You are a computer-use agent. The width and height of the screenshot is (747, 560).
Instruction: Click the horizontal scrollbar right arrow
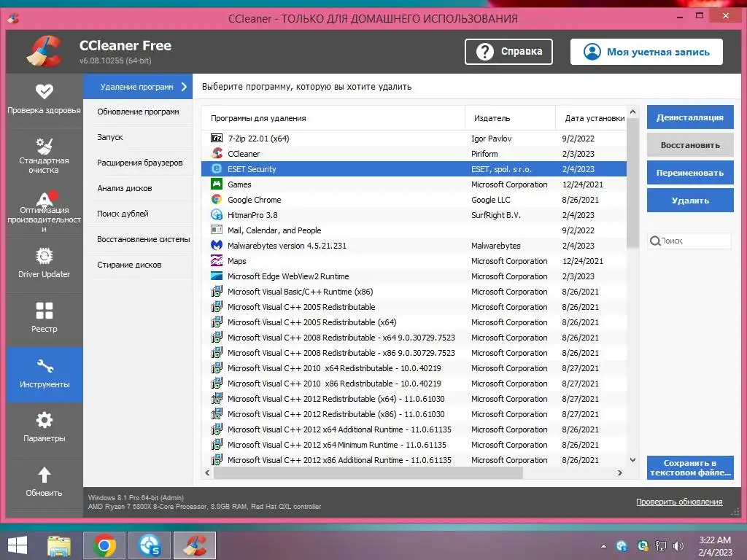click(x=619, y=472)
